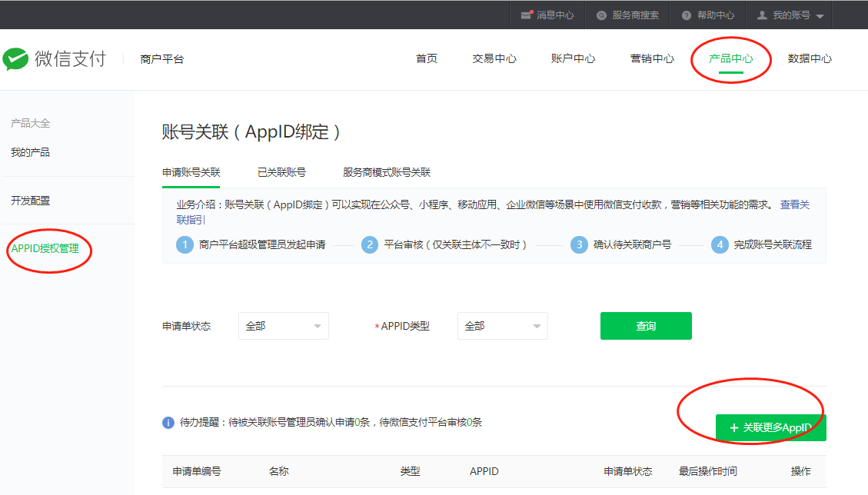The image size is (868, 495).
Task: Switch to 服务商模式账号关联 tab
Action: click(386, 172)
